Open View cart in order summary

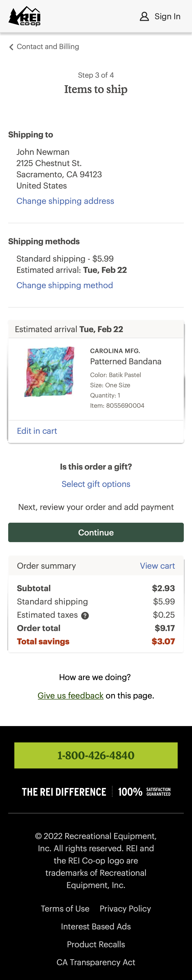click(x=157, y=566)
